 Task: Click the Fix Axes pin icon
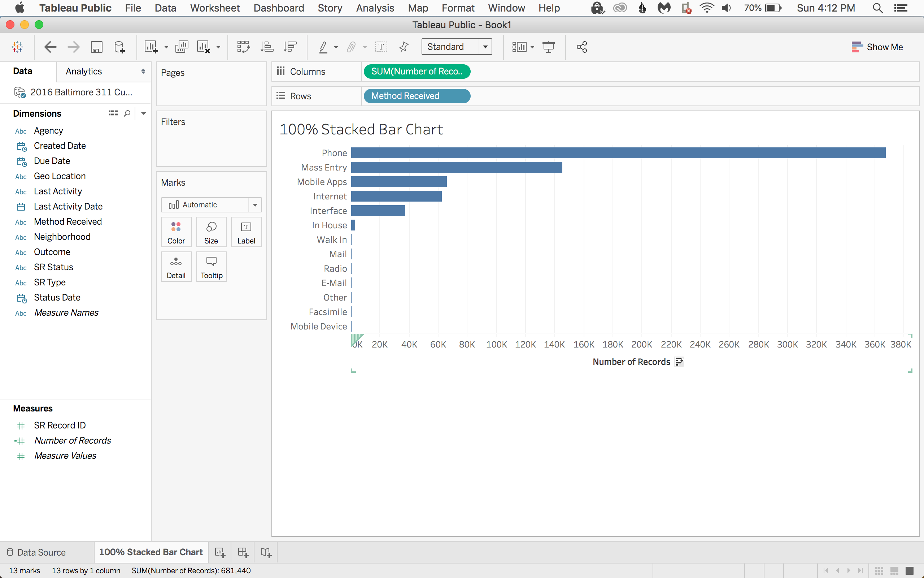point(404,47)
